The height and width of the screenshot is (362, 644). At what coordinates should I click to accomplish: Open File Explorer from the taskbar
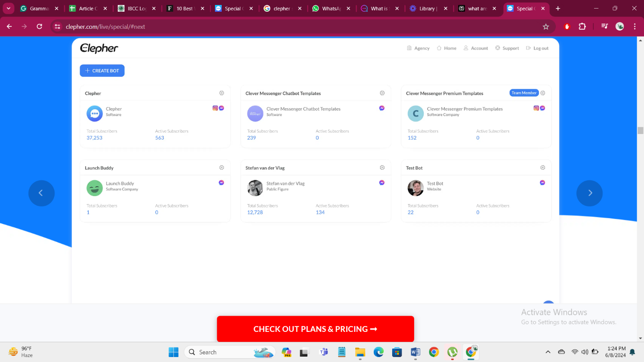point(360,352)
